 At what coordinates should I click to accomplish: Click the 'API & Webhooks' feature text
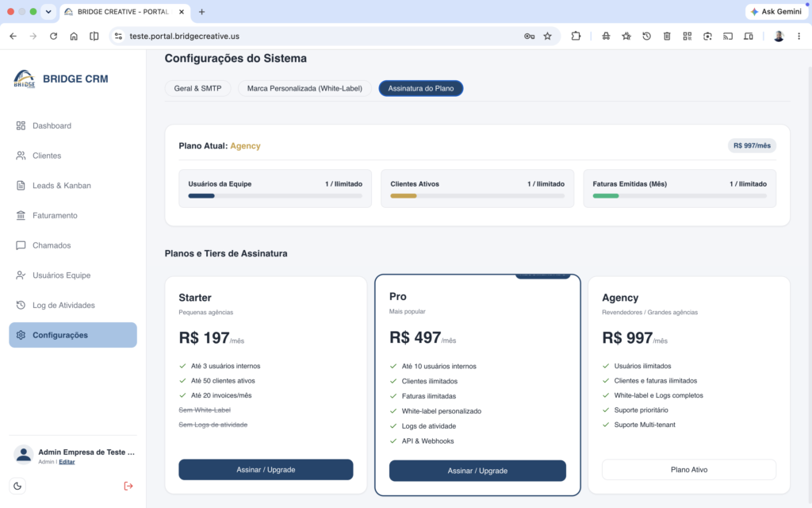pos(427,441)
